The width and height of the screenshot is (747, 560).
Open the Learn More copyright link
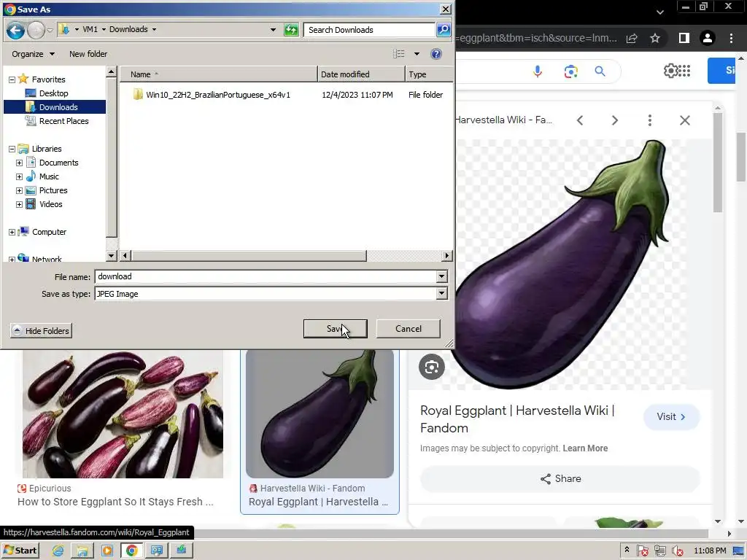[585, 448]
